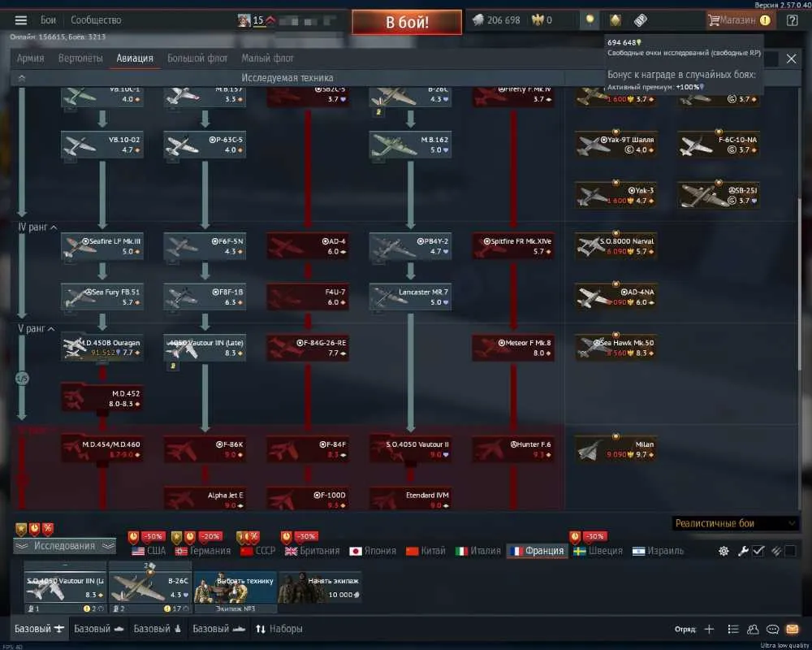Image resolution: width=812 pixels, height=650 pixels.
Task: Toggle the auto-repair wrench checkbox
Action: [x=758, y=551]
